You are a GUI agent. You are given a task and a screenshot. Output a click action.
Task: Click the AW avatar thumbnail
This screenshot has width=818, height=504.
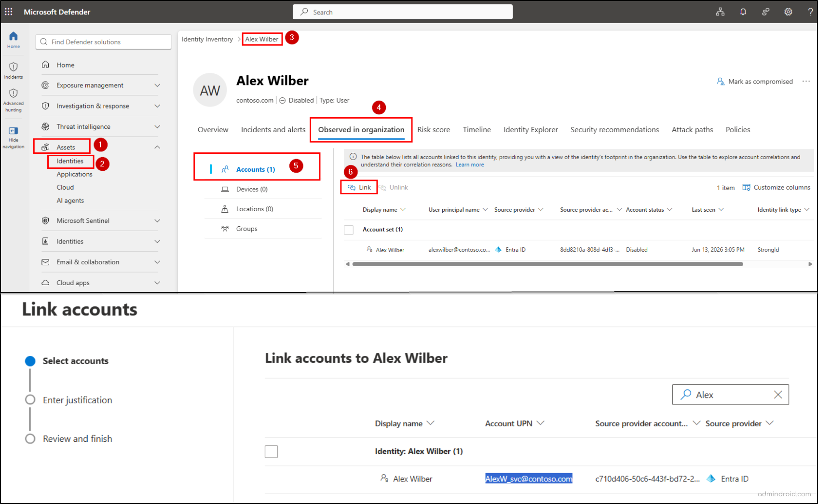pyautogui.click(x=210, y=90)
